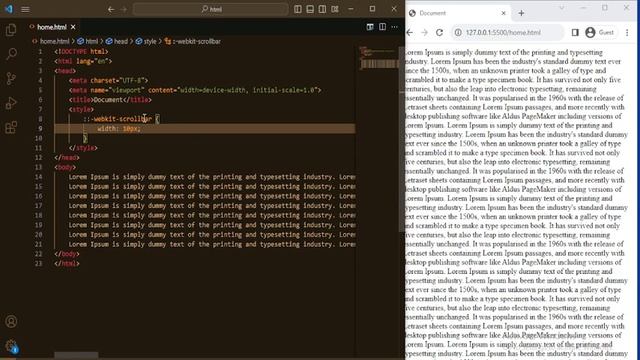The image size is (640, 360).
Task: Click head in the breadcrumb
Action: tap(121, 41)
